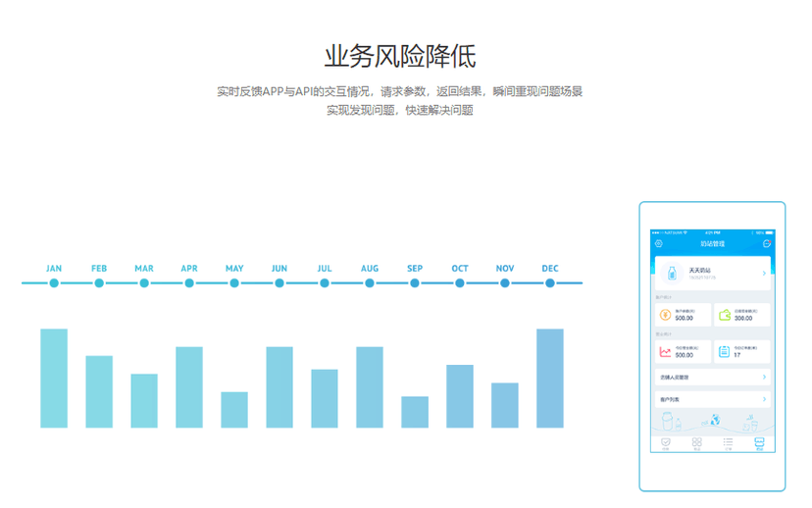Select the OCT timeline dot
This screenshot has height=508, width=812.
459,283
